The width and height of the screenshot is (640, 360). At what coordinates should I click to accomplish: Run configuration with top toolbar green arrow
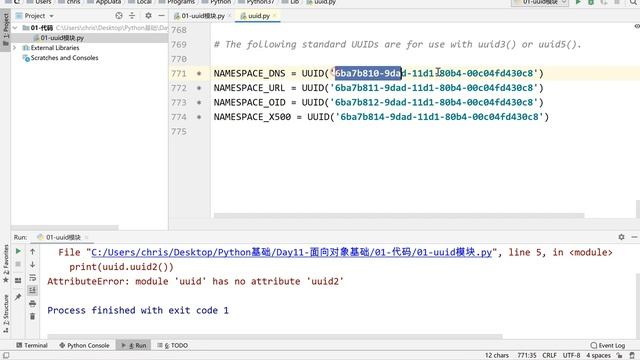coord(578,2)
